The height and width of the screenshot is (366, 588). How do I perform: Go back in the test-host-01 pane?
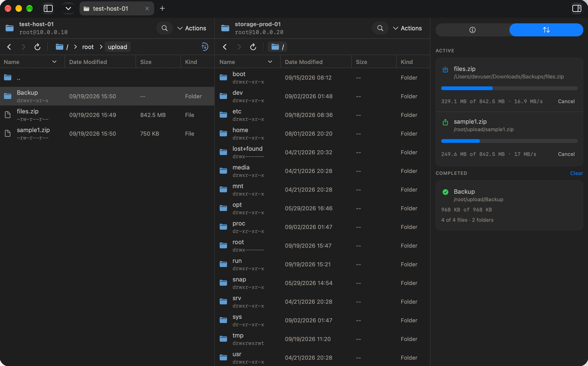(x=9, y=47)
